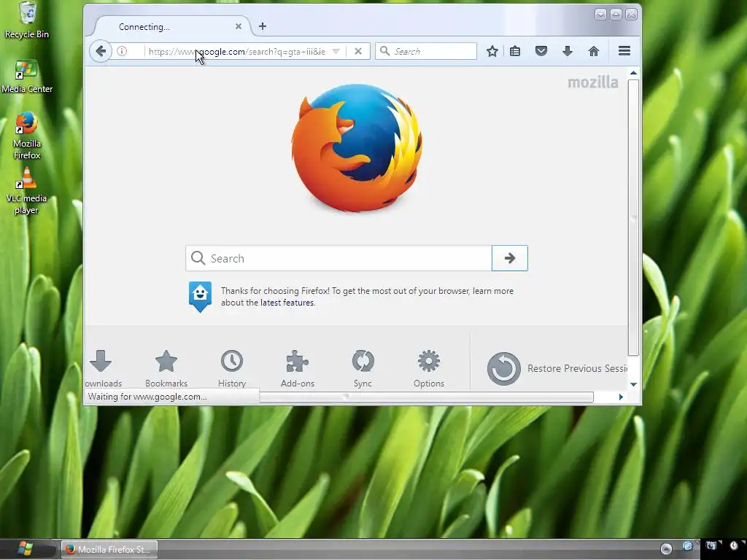Save to Pocket icon in toolbar
The height and width of the screenshot is (560, 747).
pyautogui.click(x=541, y=51)
